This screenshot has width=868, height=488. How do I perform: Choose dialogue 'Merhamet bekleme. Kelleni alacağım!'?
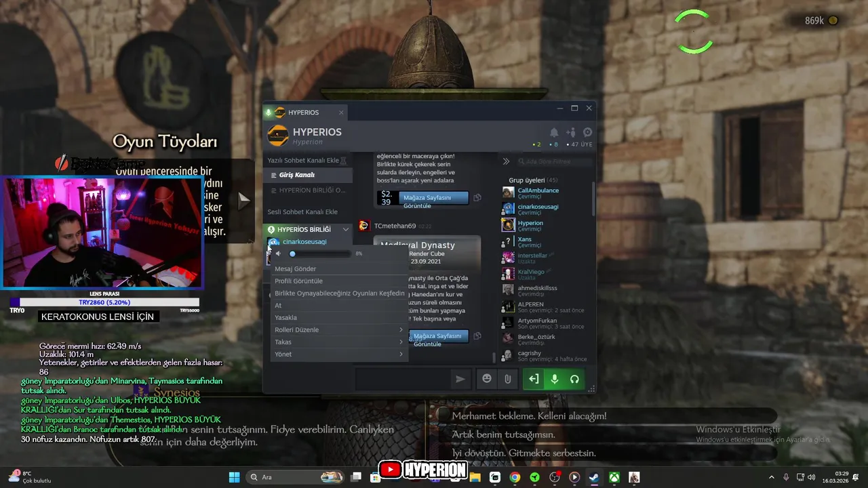click(x=529, y=416)
